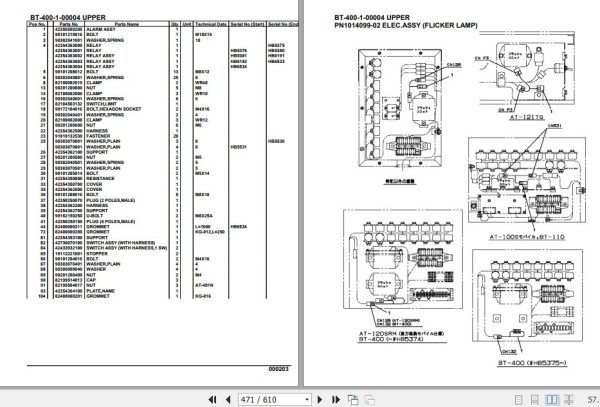600x407 pixels.
Task: Select SWITCH ASSY (WITH HARNESS) at position 82
Action: (x=121, y=243)
